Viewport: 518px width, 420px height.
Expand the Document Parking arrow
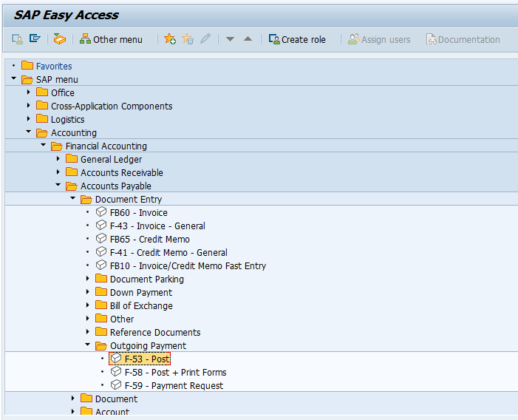pyautogui.click(x=87, y=279)
